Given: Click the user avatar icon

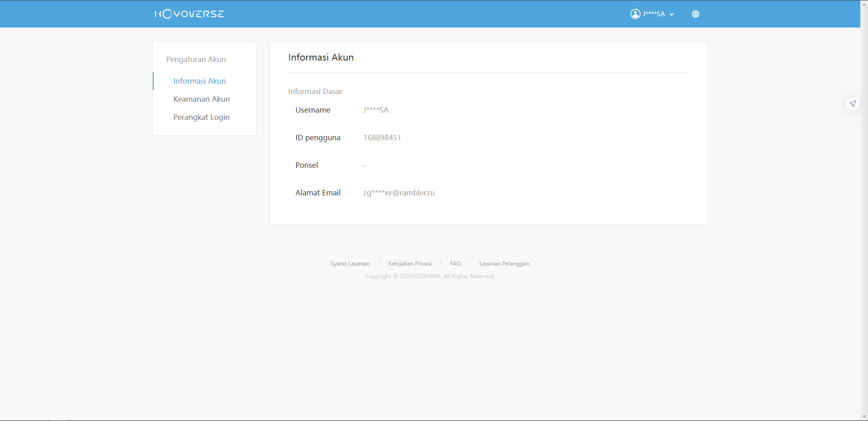Looking at the screenshot, I should coord(635,14).
